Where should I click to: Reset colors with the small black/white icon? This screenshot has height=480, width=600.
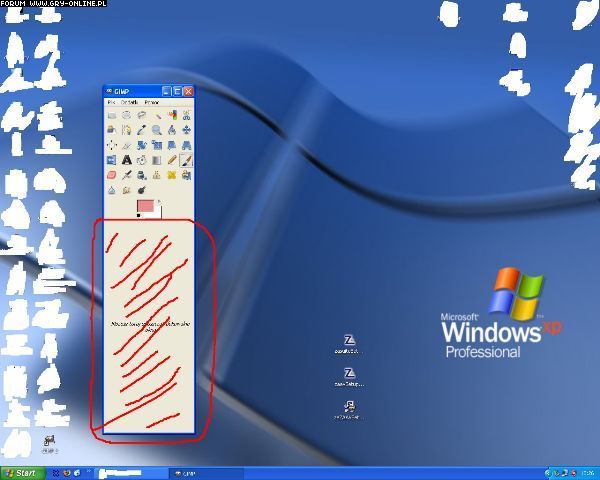click(x=139, y=216)
